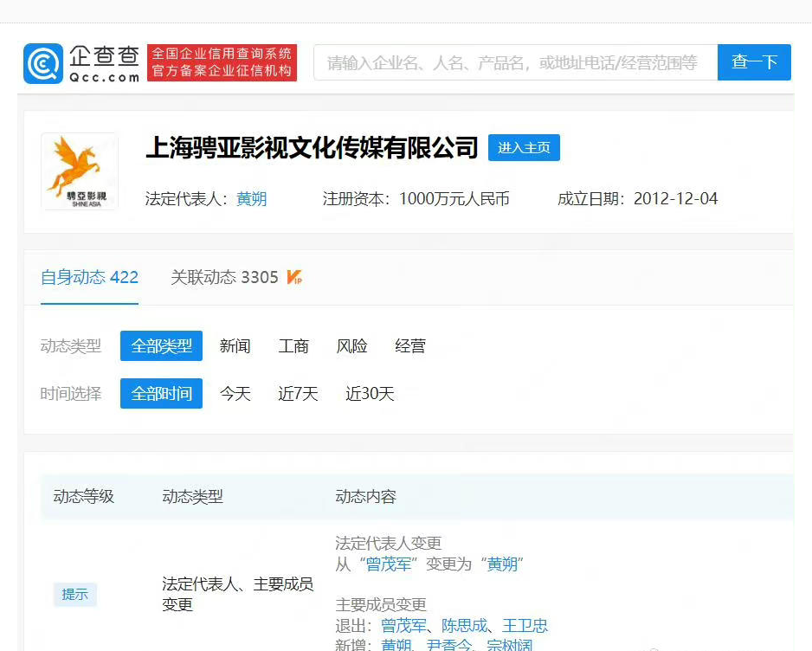Click the red 全国企业信用查询系统 banner
The width and height of the screenshot is (812, 651).
point(222,62)
